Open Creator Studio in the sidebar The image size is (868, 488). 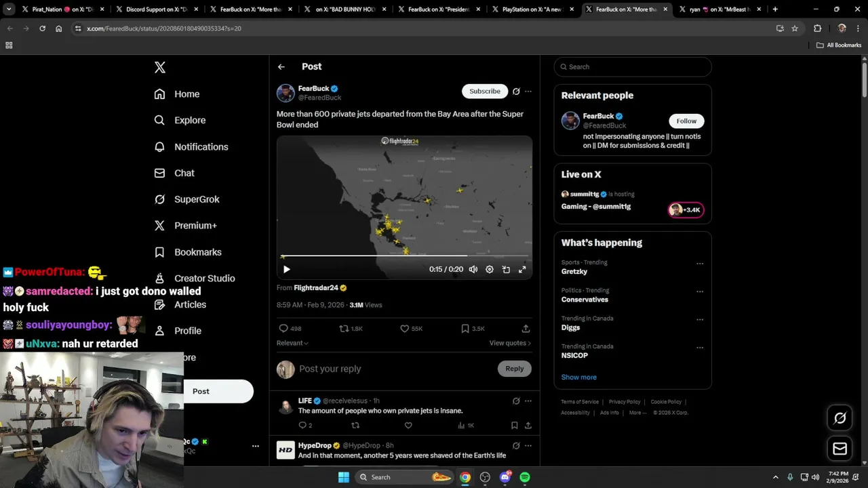coord(195,279)
